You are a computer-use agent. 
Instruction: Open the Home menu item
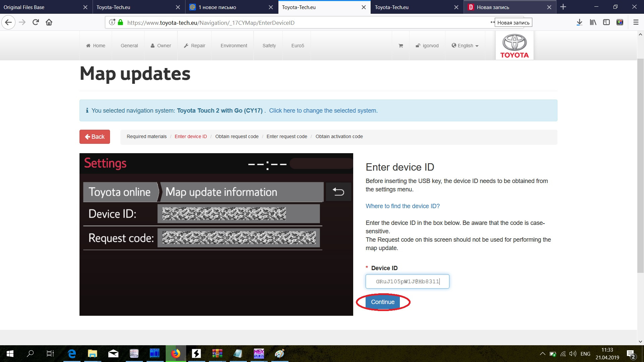pyautogui.click(x=96, y=46)
